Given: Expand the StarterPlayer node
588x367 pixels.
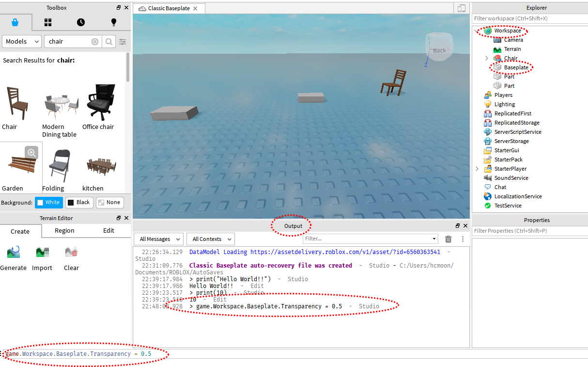Looking at the screenshot, I should coord(477,169).
